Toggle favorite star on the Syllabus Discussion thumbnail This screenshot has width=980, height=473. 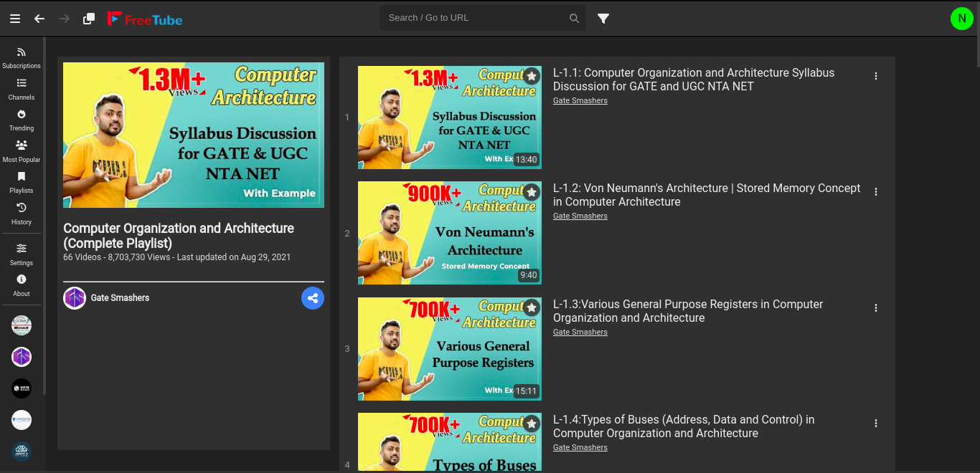pos(531,76)
